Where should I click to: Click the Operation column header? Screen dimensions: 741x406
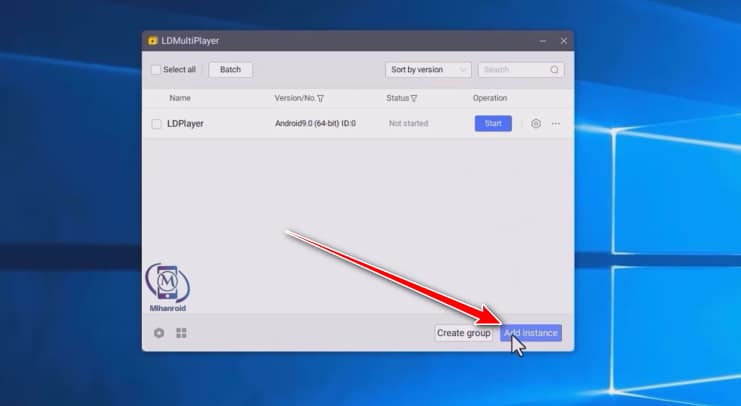(x=490, y=98)
